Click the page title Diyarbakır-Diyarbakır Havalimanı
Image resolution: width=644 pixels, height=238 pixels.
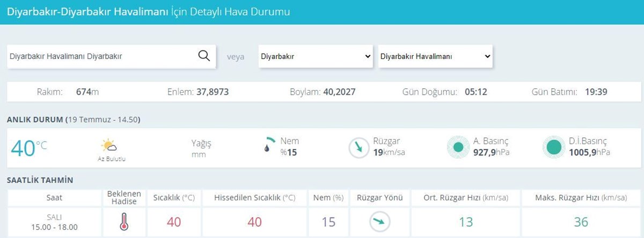[87, 12]
